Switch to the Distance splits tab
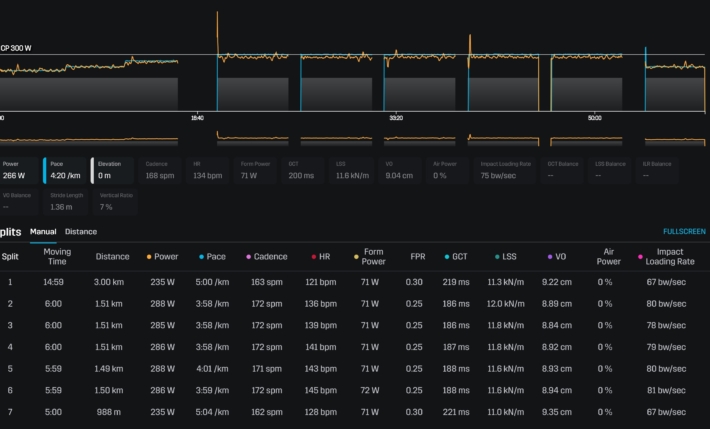 [x=81, y=231]
